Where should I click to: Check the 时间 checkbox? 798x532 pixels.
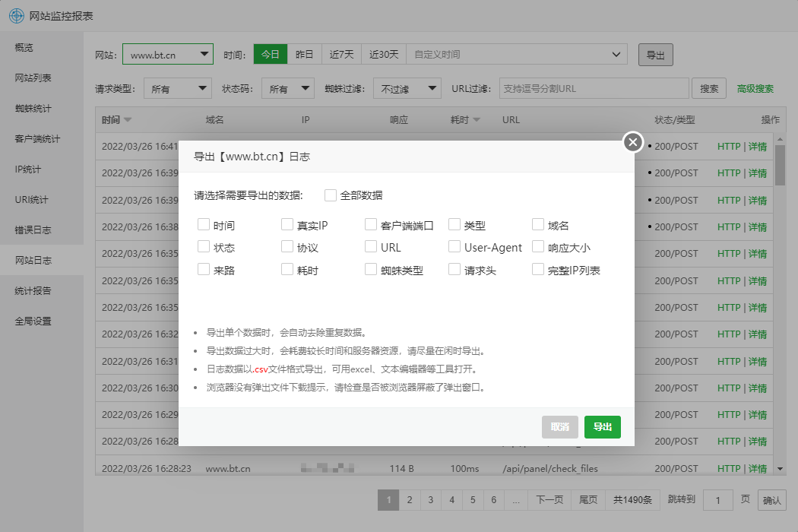[x=204, y=224]
